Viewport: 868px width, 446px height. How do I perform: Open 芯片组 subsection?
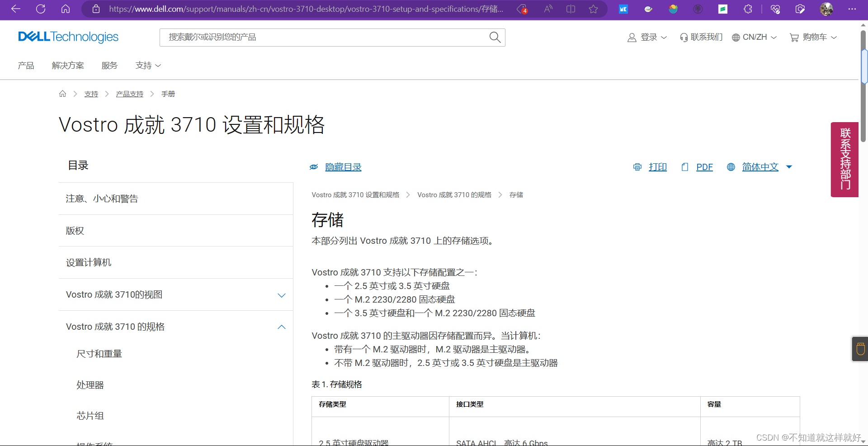(x=90, y=416)
